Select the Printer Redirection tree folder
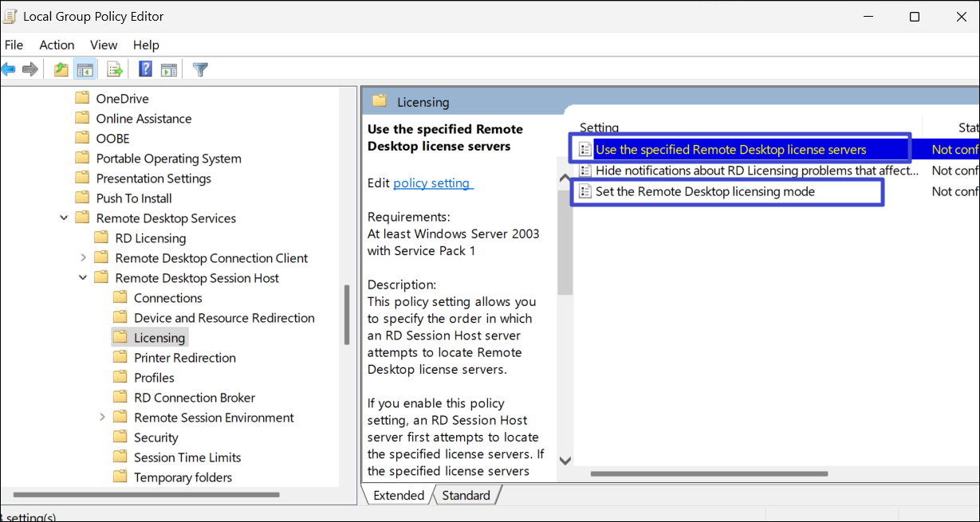 pyautogui.click(x=184, y=358)
